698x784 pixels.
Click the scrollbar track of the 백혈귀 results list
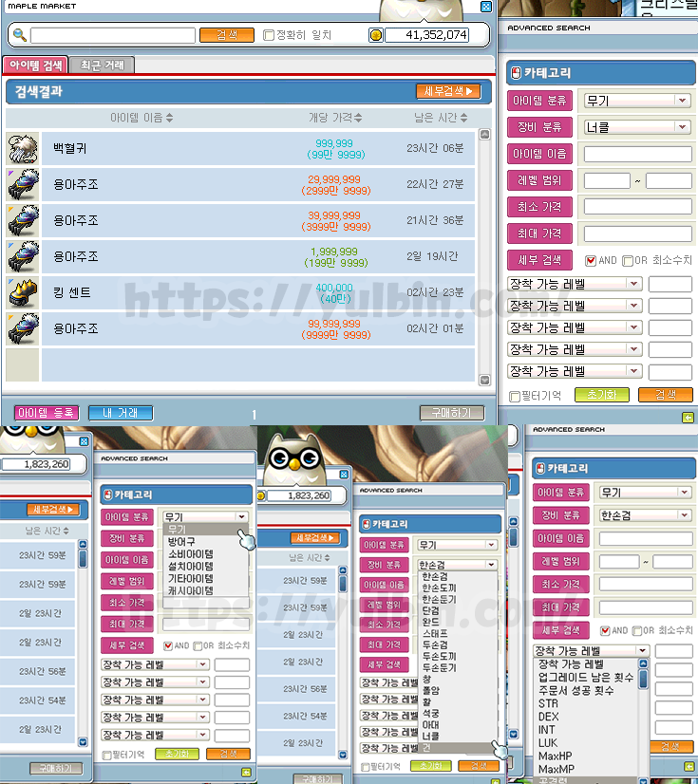click(x=484, y=257)
